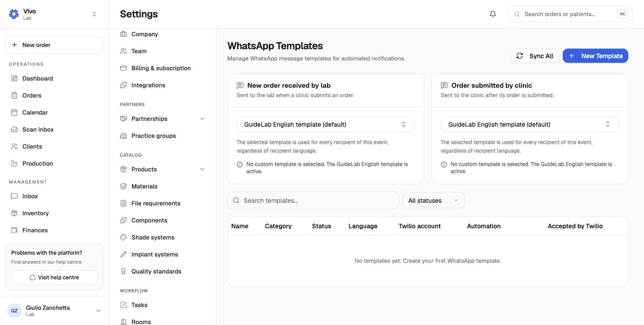Click the Materials layers icon
Image resolution: width=644 pixels, height=325 pixels.
pyautogui.click(x=123, y=186)
